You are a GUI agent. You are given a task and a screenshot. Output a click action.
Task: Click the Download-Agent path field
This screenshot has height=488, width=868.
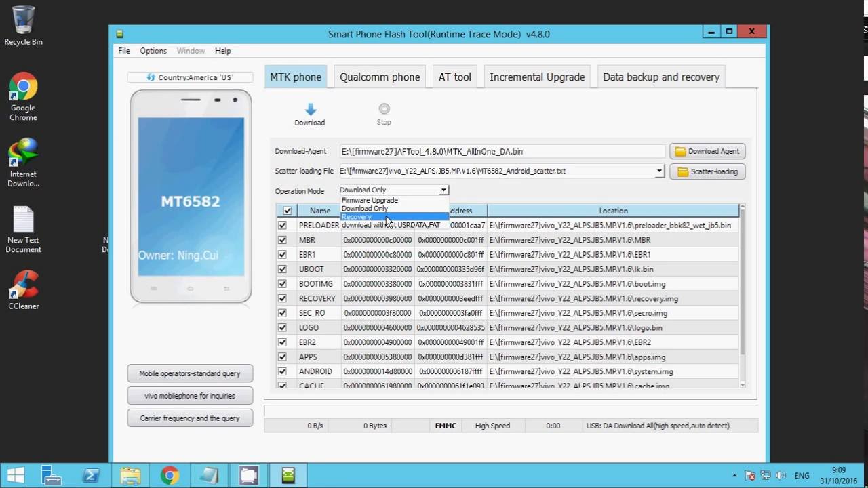502,152
